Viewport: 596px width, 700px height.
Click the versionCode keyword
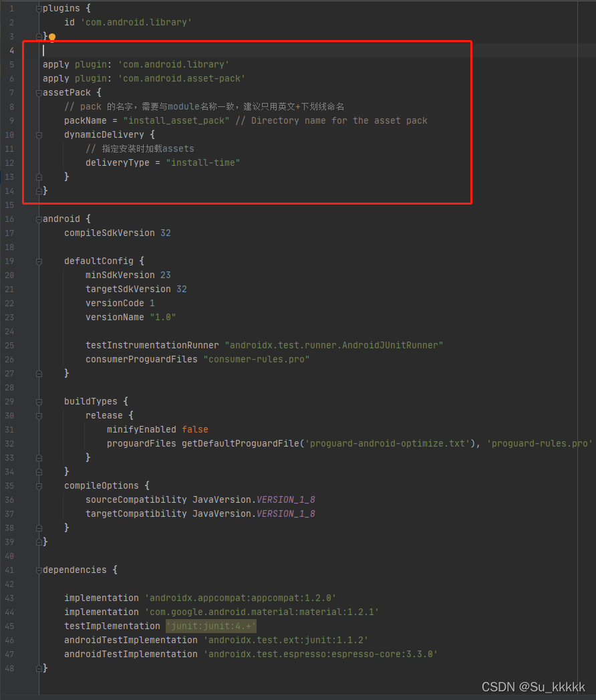tap(115, 303)
